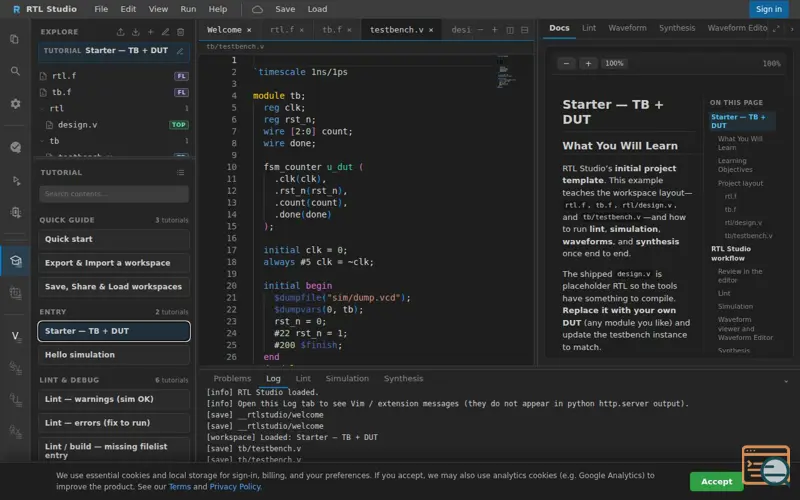
Task: Close the rtl.f editor tab
Action: [x=302, y=30]
